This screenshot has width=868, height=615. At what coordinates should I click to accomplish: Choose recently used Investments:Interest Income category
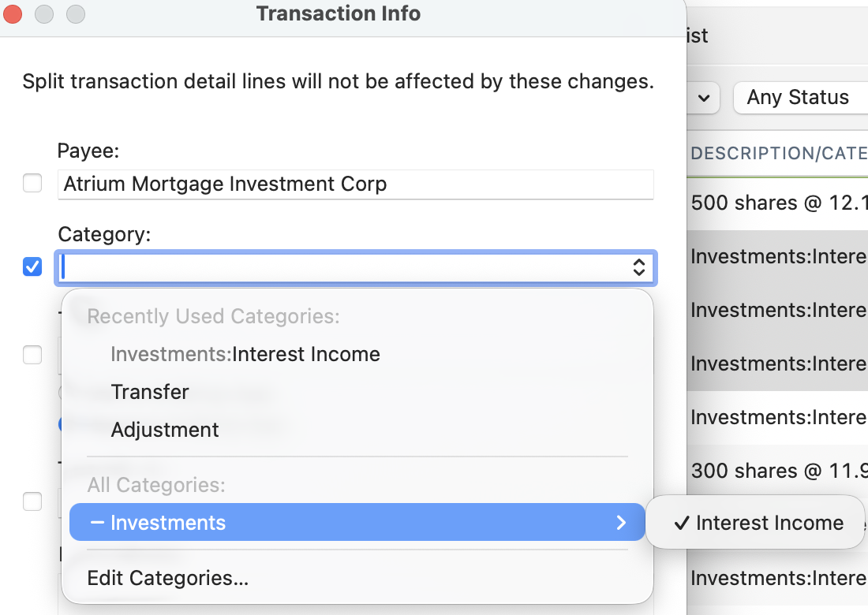click(x=245, y=355)
